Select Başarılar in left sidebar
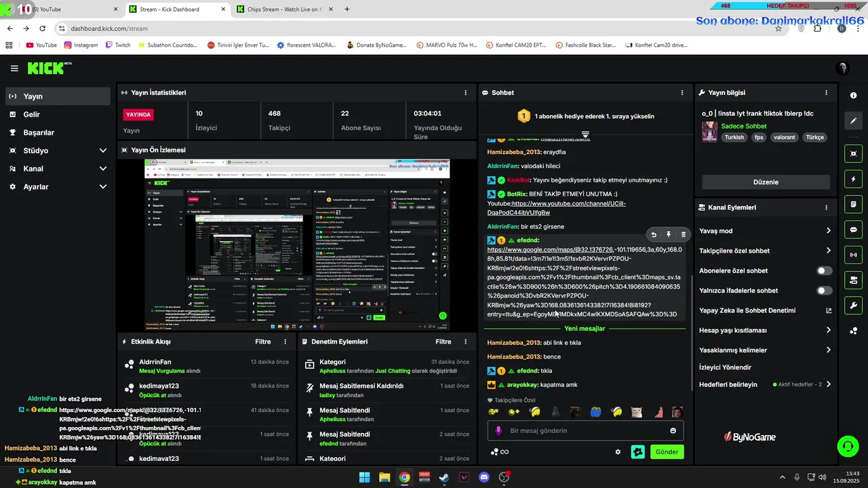Screen dimensions: 868x488 [58, 133]
